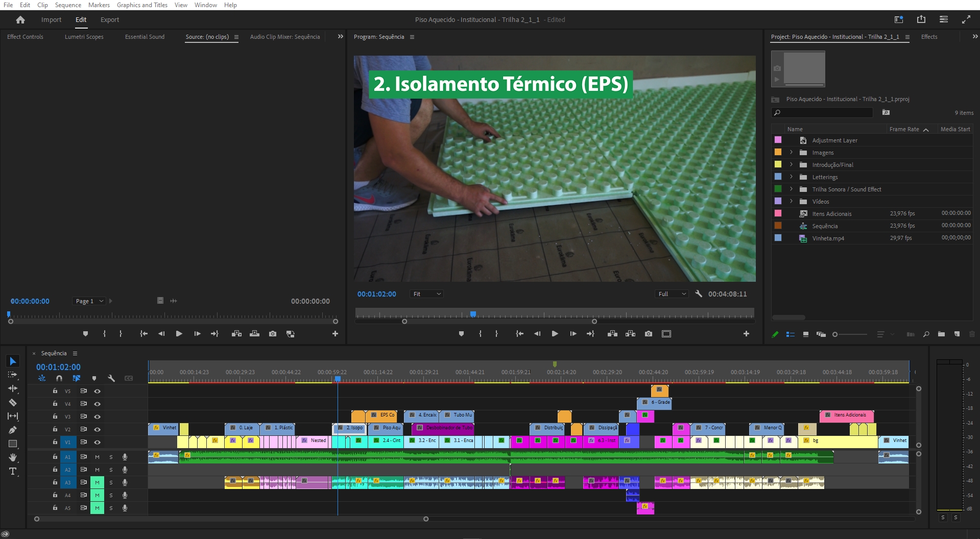Select the Hand tool
This screenshot has height=539, width=980.
(13, 457)
